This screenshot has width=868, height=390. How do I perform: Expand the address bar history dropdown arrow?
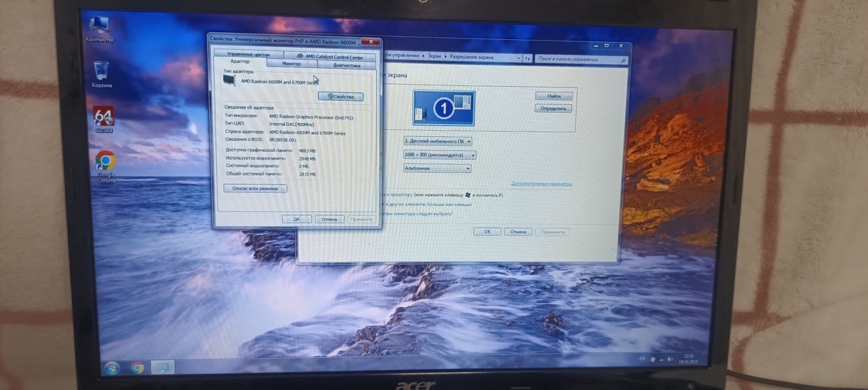click(x=518, y=58)
